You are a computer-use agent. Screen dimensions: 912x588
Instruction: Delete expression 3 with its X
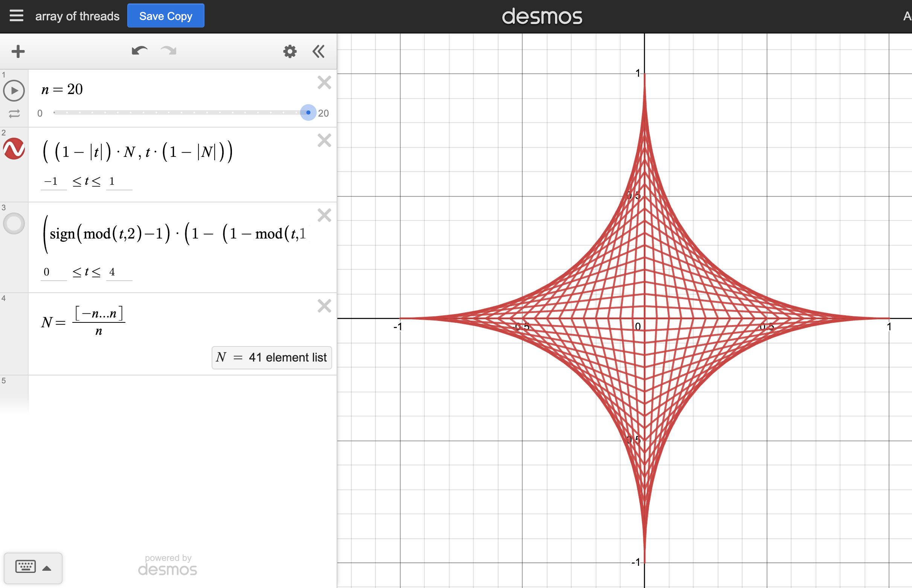click(324, 215)
